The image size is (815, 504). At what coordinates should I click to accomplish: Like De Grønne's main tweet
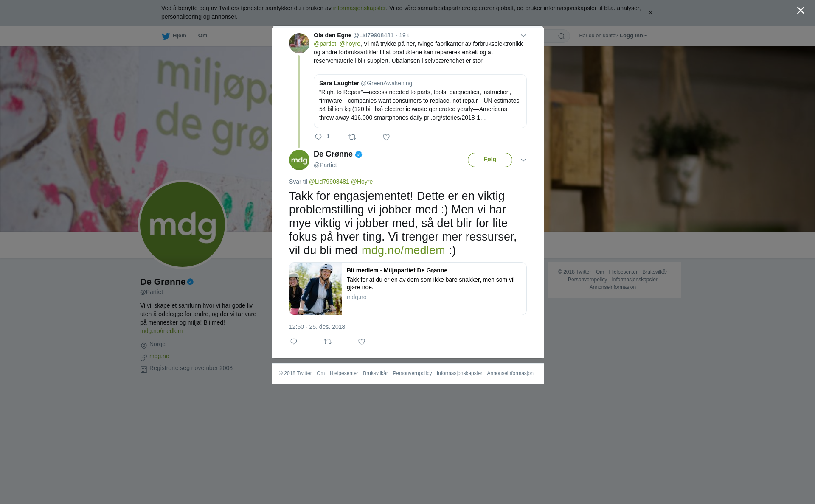click(x=362, y=342)
